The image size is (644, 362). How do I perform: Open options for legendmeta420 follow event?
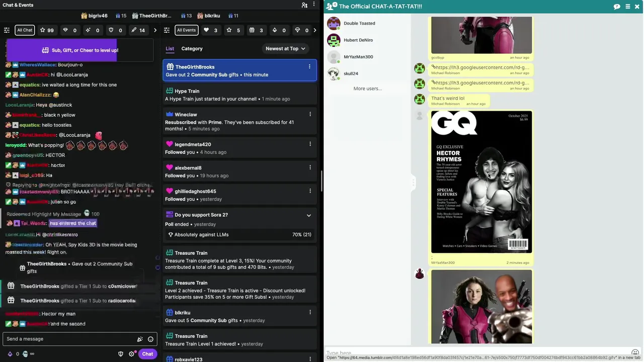point(310,144)
